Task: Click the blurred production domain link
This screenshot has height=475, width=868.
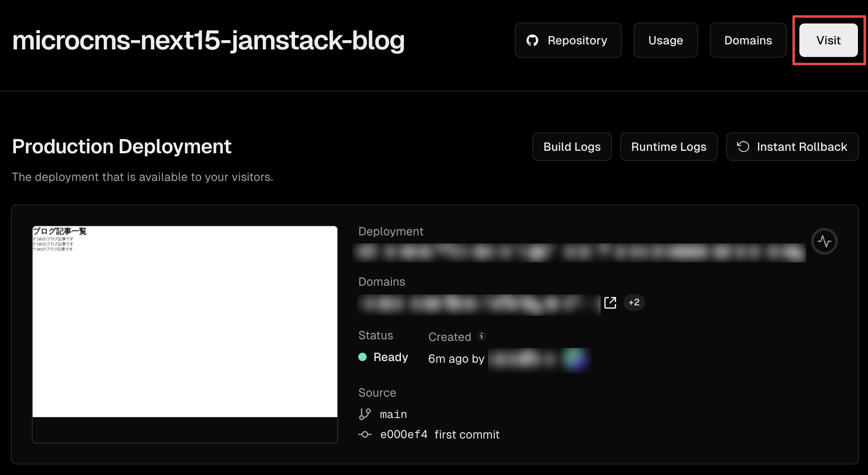Action: coord(479,305)
